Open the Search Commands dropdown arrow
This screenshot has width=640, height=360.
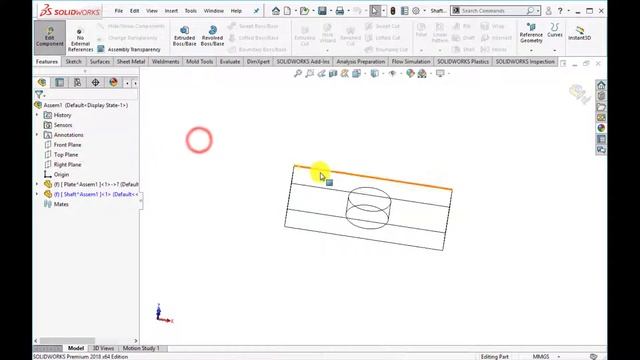point(538,11)
